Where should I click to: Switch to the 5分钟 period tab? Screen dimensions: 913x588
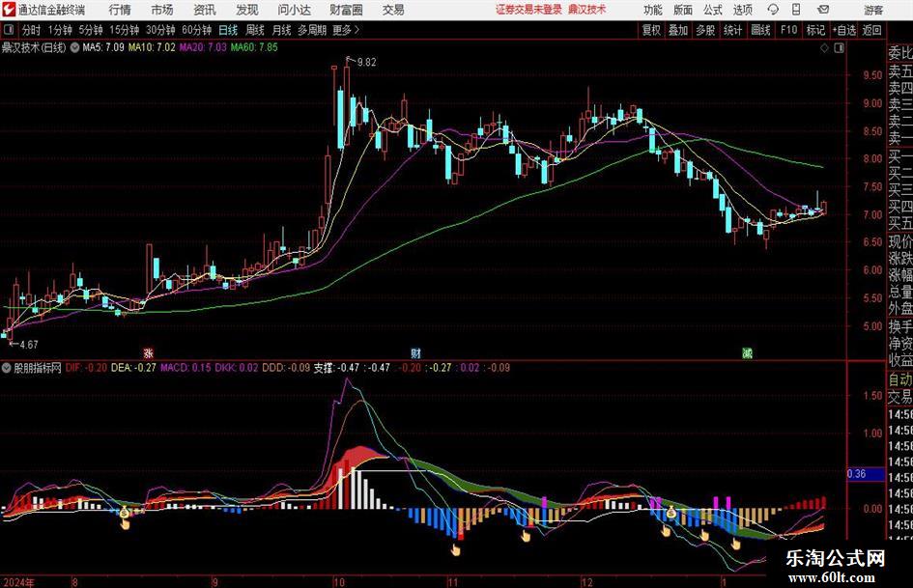coord(90,30)
